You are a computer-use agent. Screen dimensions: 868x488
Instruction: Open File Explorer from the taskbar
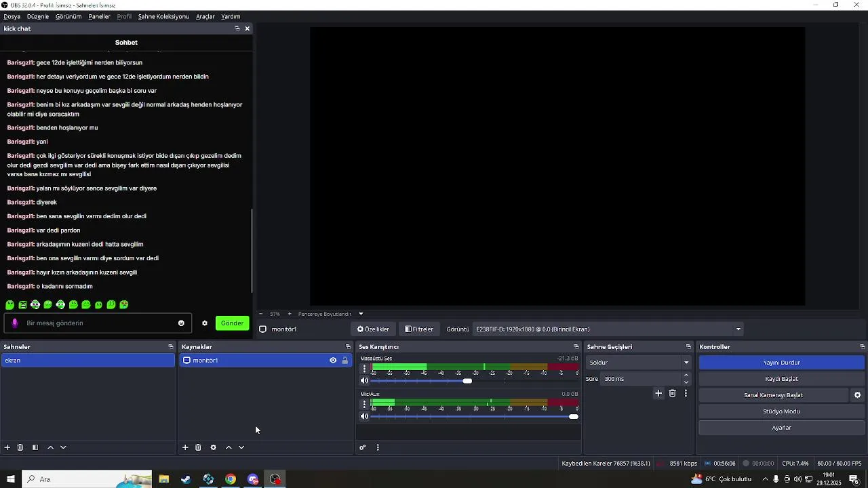pos(164,479)
